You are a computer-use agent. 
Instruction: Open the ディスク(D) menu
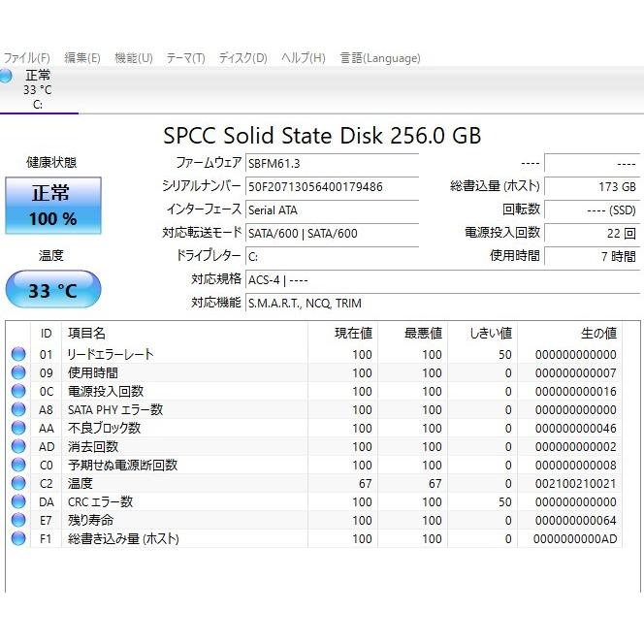coord(242,58)
